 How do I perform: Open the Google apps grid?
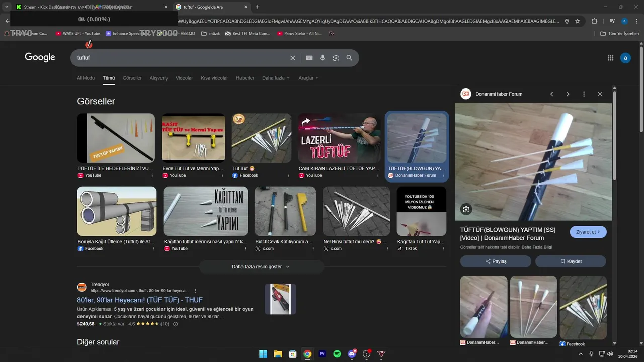pyautogui.click(x=611, y=58)
